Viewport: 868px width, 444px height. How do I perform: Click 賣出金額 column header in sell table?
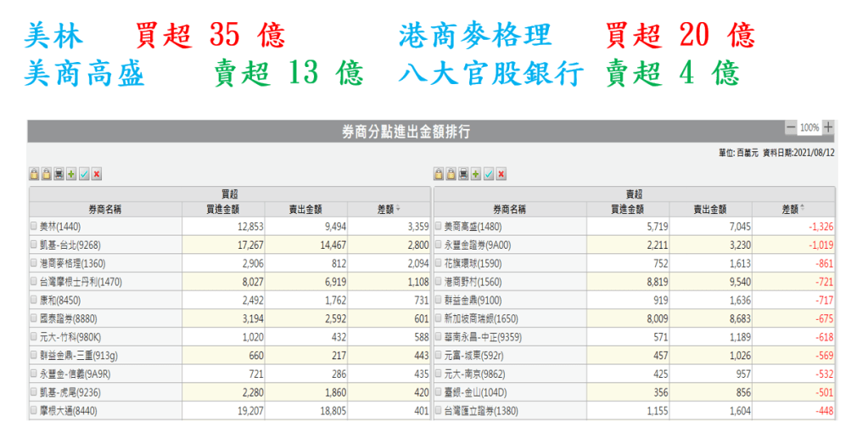tap(711, 209)
